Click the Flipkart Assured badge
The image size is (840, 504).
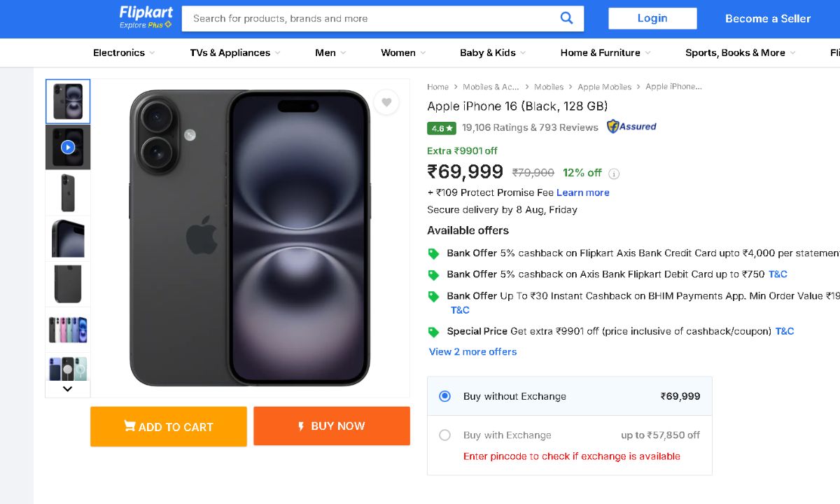tap(631, 127)
